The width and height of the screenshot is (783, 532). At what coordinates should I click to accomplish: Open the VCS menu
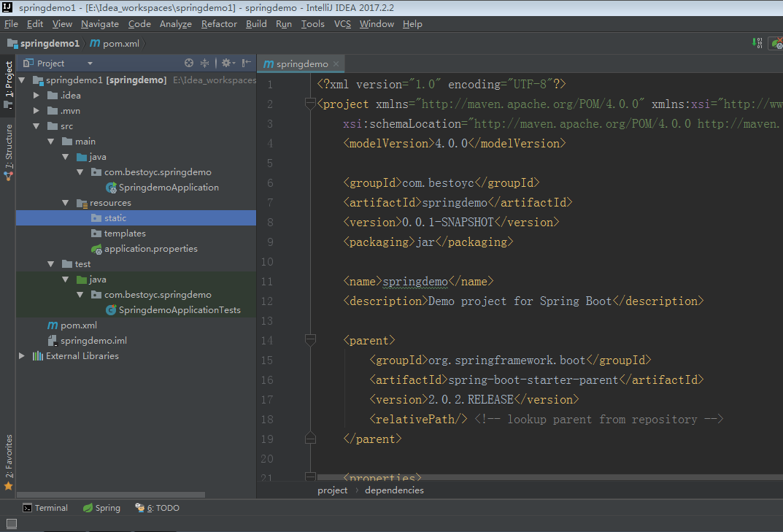click(342, 24)
